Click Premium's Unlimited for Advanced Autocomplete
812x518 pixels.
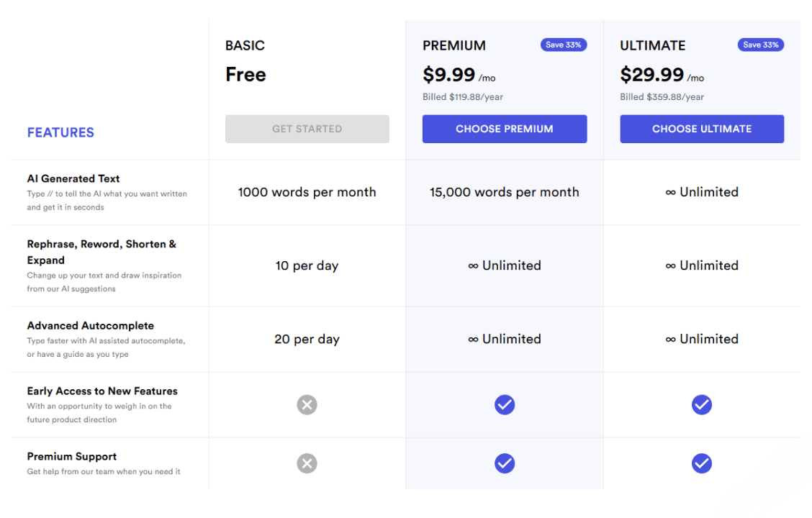pos(504,339)
